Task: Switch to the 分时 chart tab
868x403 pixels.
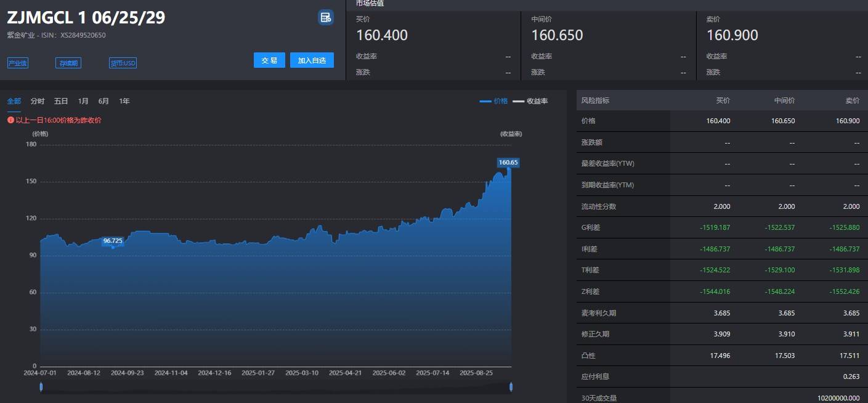Action: point(37,100)
